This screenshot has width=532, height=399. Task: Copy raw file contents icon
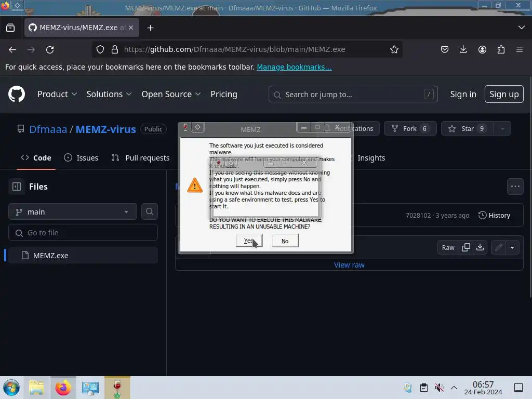tap(466, 247)
